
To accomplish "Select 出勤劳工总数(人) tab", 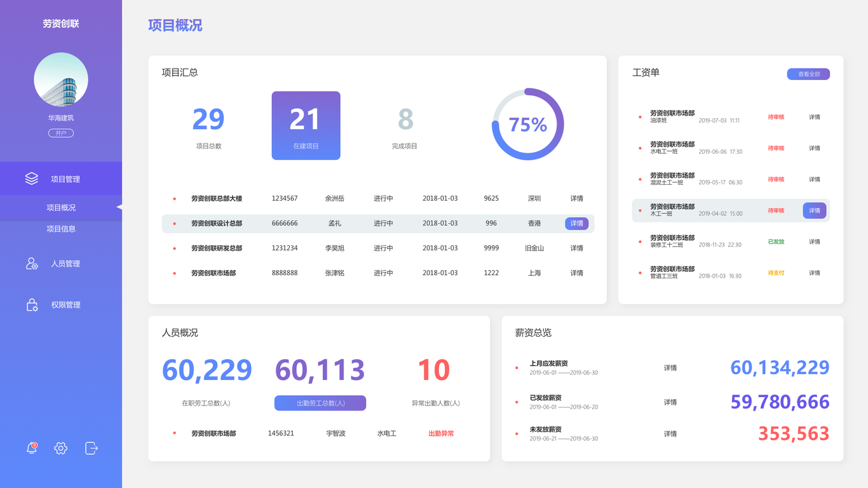I will (320, 403).
